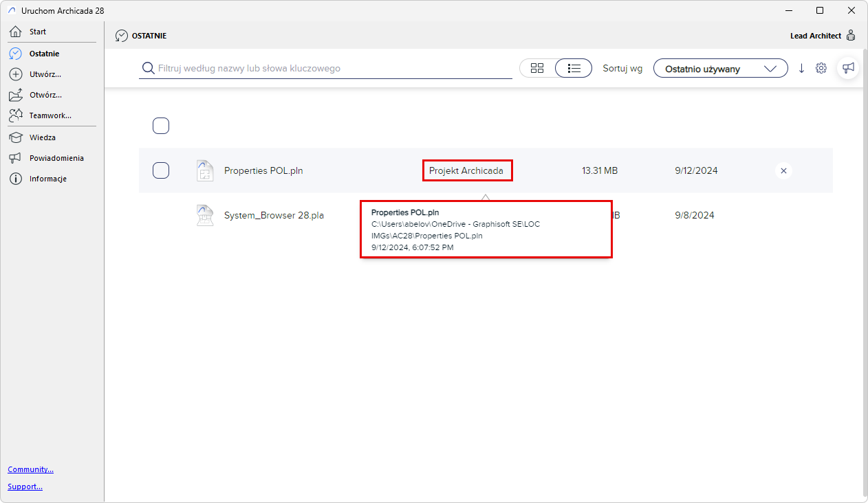Click the megaphone button at top right
Screen dimensions: 868x503
848,68
